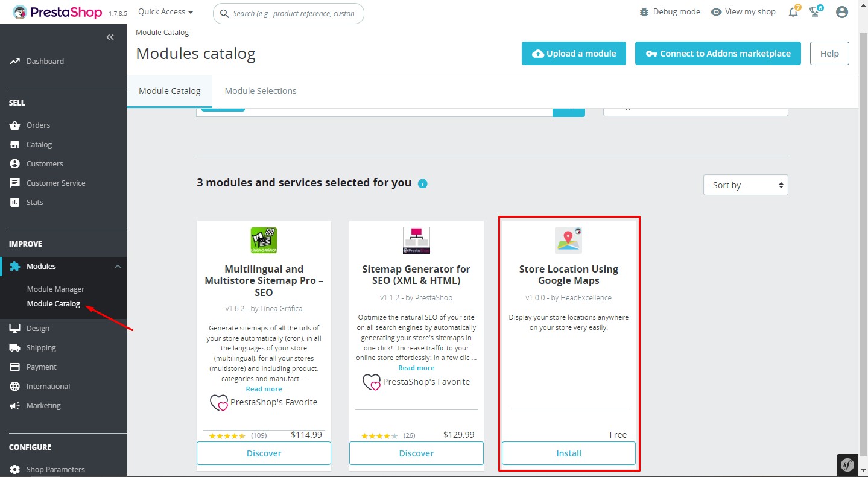
Task: Collapse the Modules submenu chevron
Action: [118, 266]
